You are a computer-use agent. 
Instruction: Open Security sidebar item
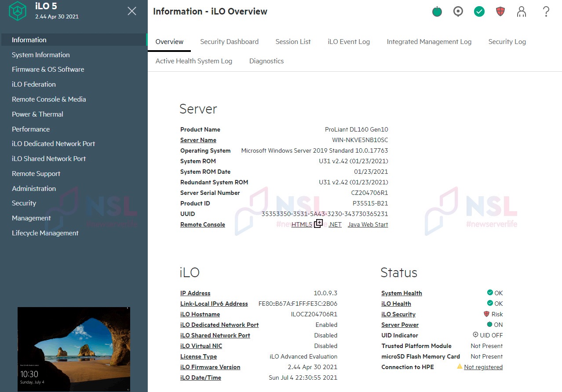24,203
